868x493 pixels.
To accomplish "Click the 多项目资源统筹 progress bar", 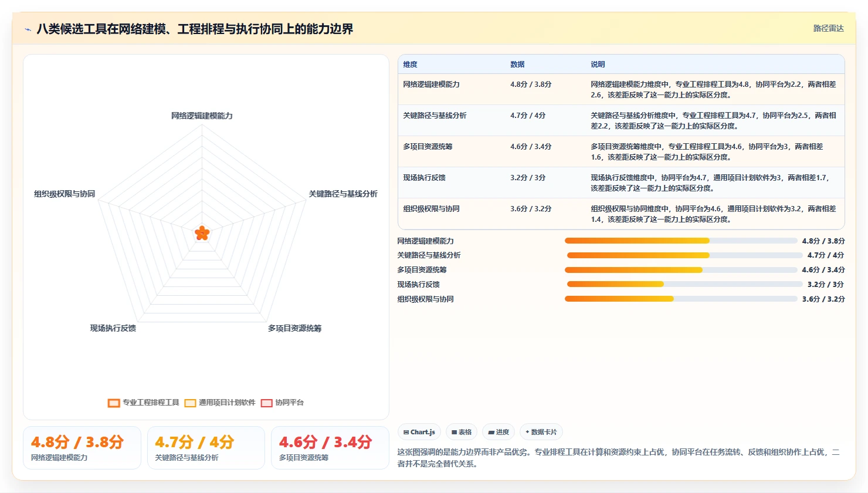I will click(x=681, y=270).
